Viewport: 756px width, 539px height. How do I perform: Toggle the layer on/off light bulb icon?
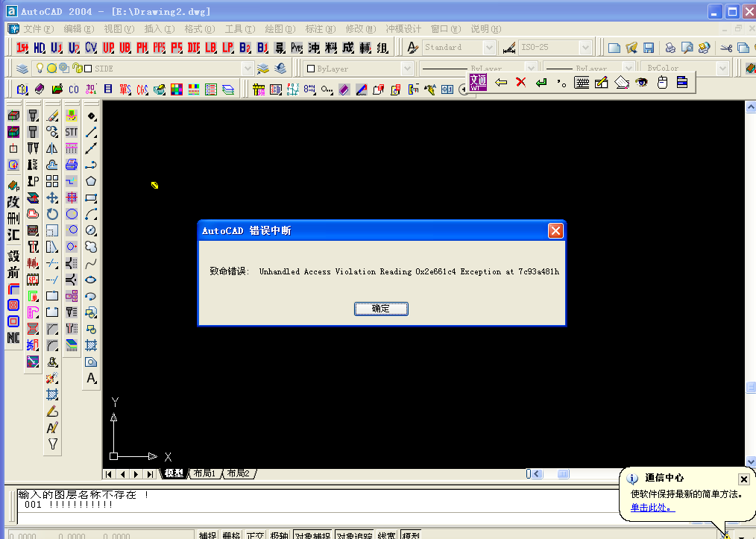point(40,69)
